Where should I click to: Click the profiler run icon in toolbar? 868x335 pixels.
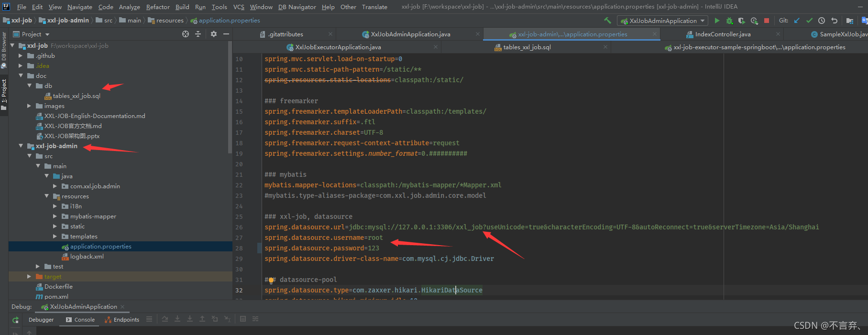(x=754, y=21)
